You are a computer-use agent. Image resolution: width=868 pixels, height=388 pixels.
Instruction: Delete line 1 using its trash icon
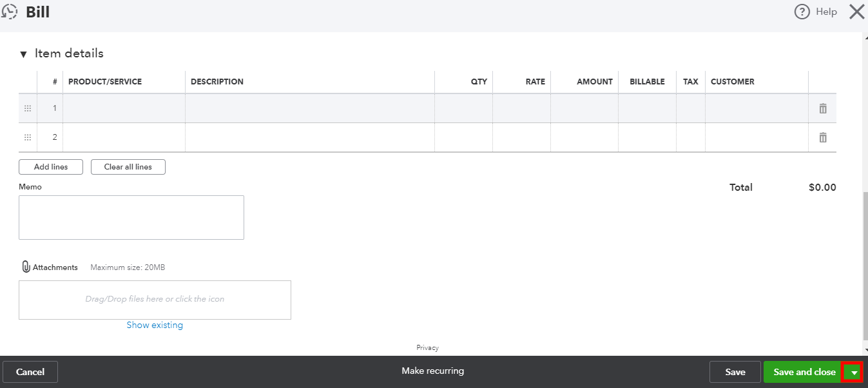coord(822,108)
